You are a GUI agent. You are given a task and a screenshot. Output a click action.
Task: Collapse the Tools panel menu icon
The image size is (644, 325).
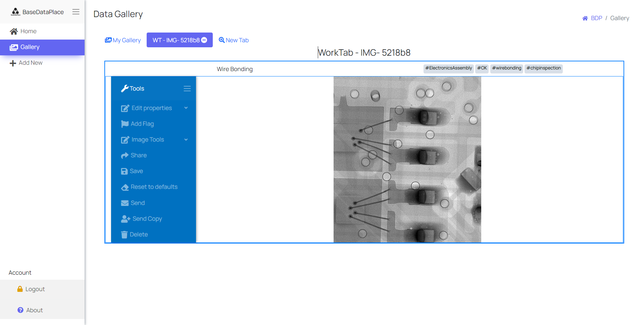click(x=187, y=89)
